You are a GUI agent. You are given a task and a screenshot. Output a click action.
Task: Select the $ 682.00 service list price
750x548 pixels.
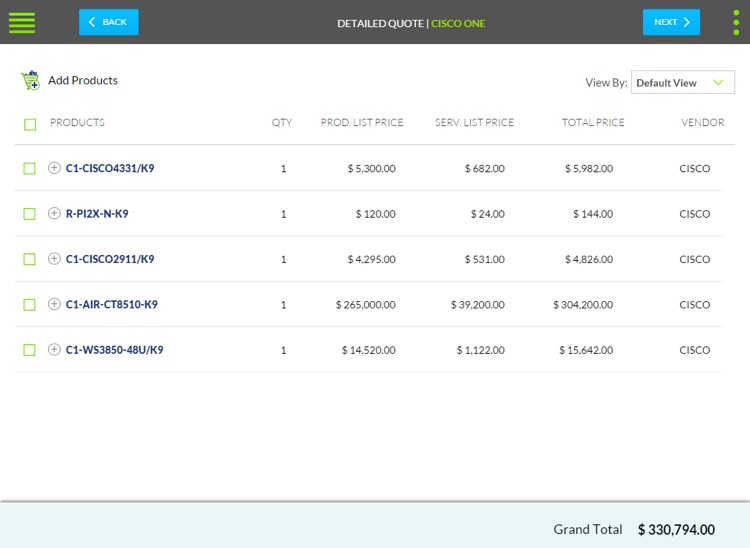pos(485,168)
